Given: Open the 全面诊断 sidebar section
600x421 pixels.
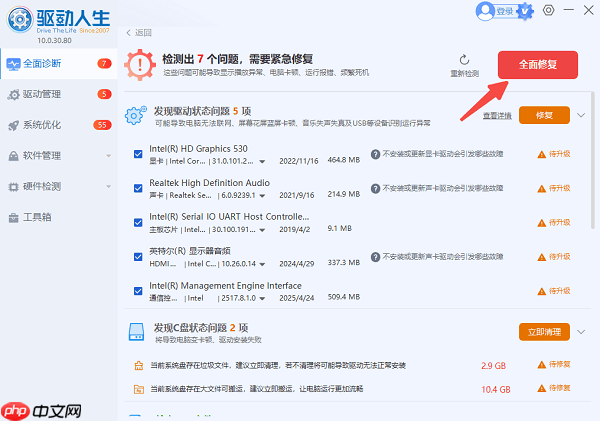Looking at the screenshot, I should click(59, 64).
